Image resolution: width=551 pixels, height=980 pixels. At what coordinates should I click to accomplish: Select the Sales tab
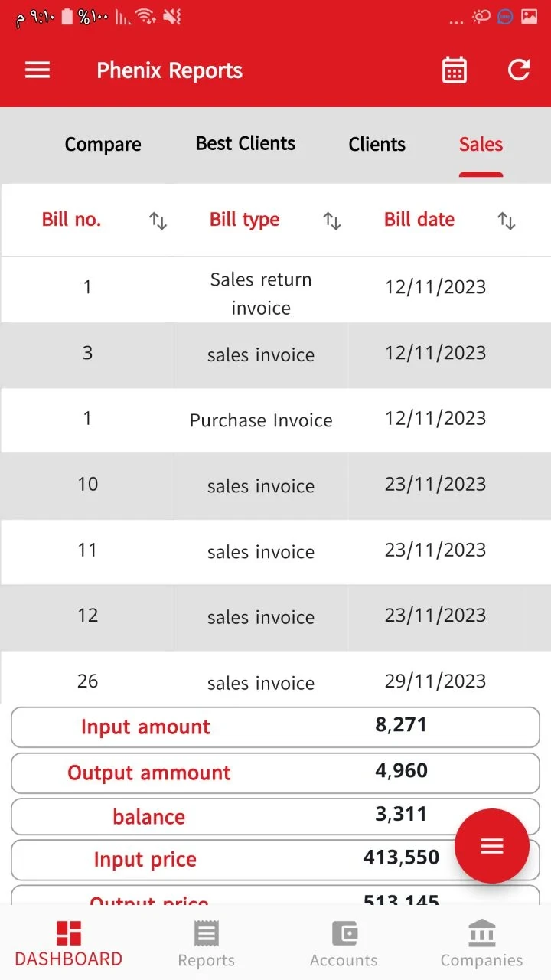click(481, 144)
